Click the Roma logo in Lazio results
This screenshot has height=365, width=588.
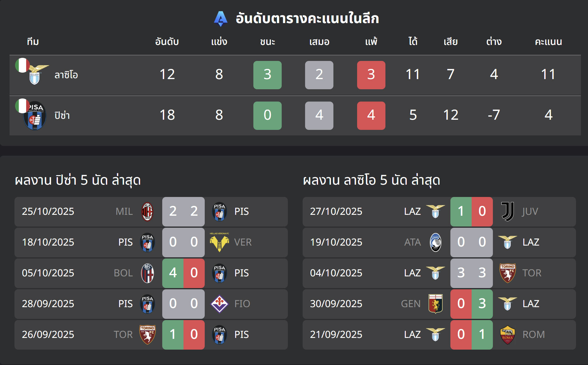coord(508,335)
